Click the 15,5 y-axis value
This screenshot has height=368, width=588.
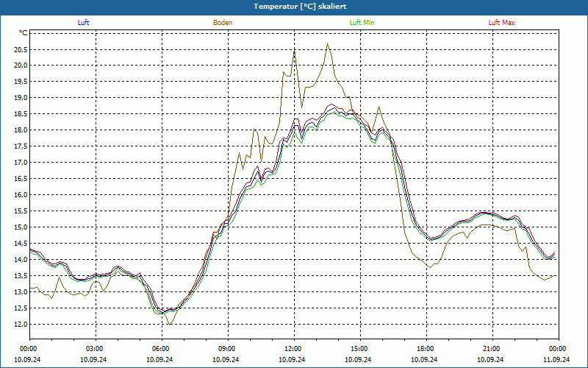point(21,211)
